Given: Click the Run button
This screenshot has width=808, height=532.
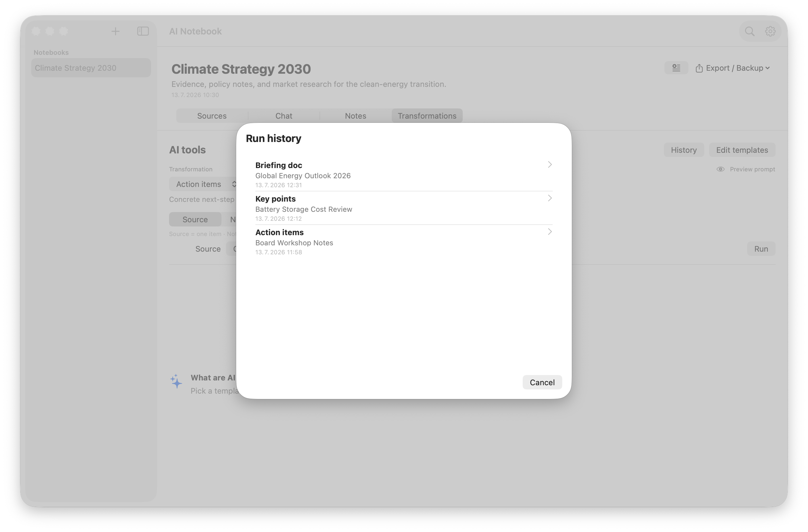Looking at the screenshot, I should pyautogui.click(x=761, y=249).
